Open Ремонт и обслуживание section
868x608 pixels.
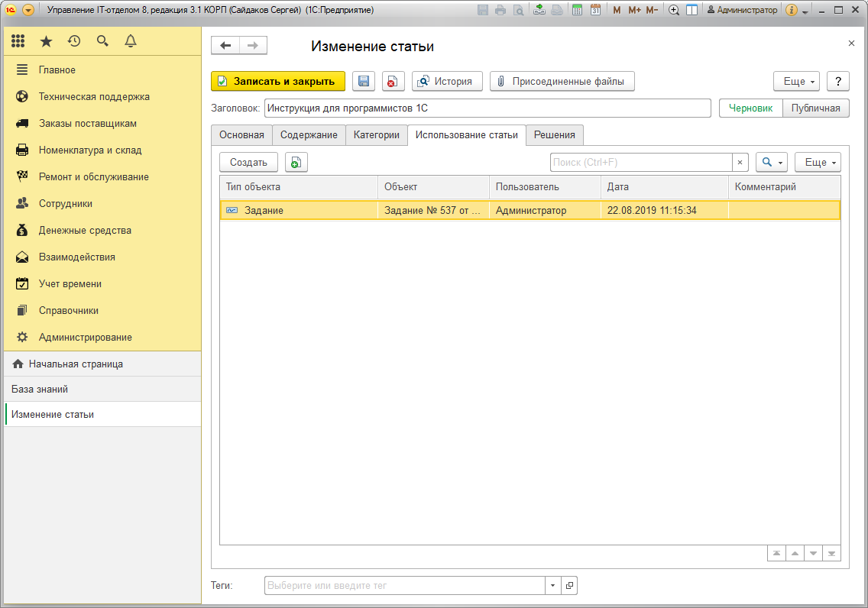102,176
